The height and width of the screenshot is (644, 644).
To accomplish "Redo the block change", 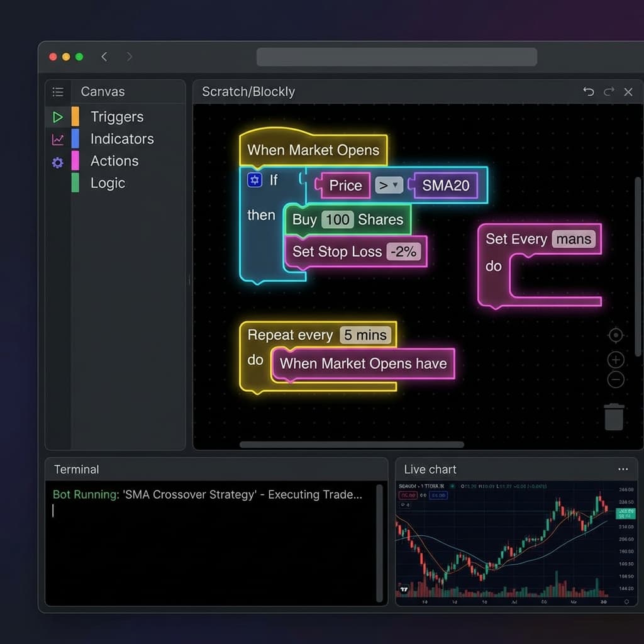I will click(x=608, y=92).
